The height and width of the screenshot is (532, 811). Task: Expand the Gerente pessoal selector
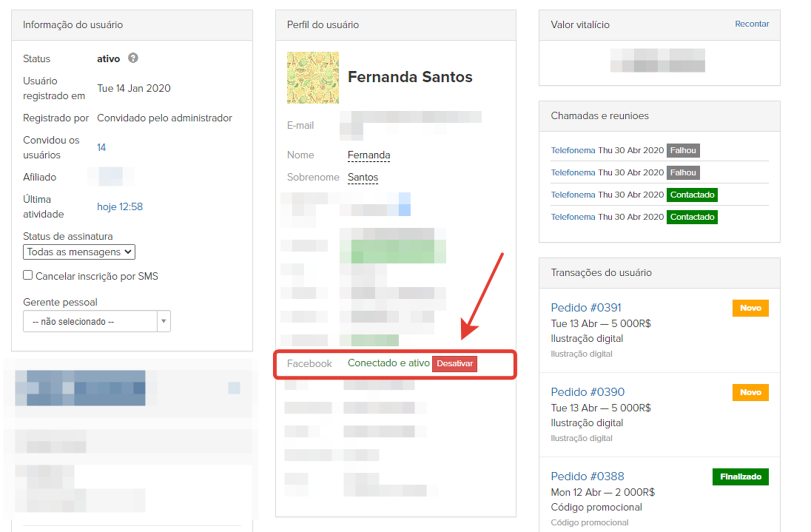90,322
